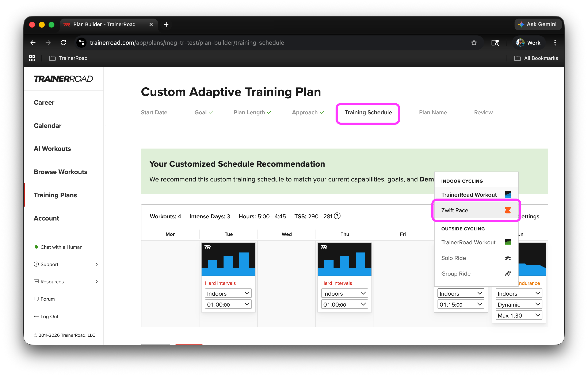Open the Calendar page
Viewport: 588px width, 376px height.
(48, 126)
